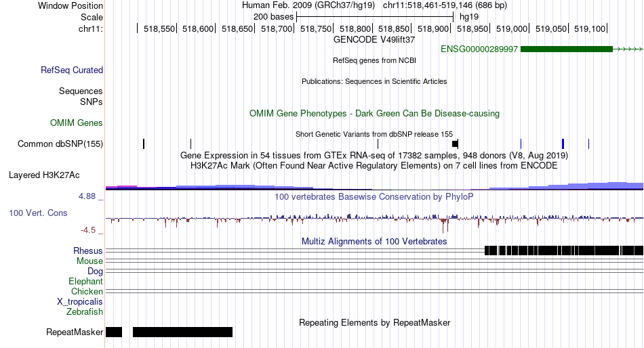644x348 pixels.
Task: Select the Dog alignment row label
Action: point(95,271)
